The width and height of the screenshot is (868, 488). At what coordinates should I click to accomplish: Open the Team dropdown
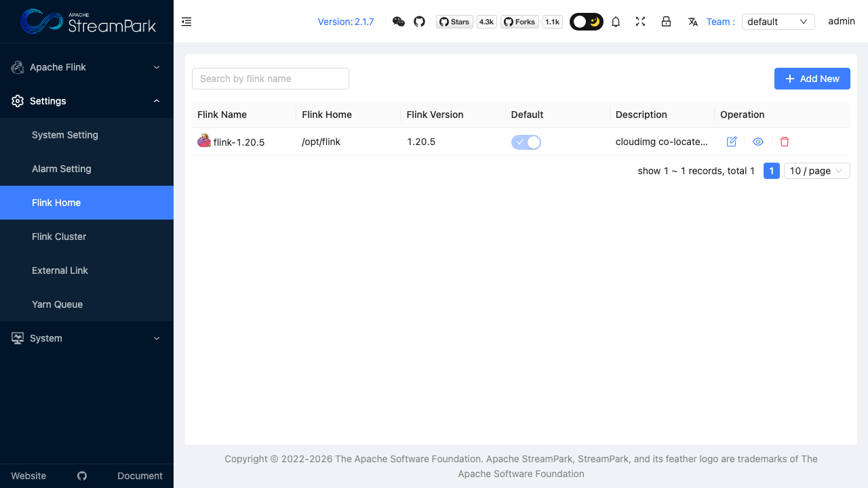point(778,22)
